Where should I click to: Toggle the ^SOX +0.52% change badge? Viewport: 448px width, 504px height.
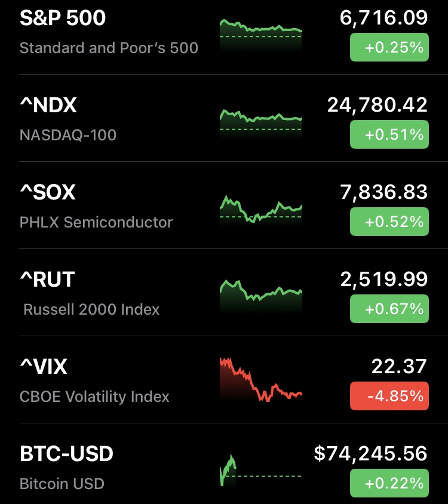(389, 222)
